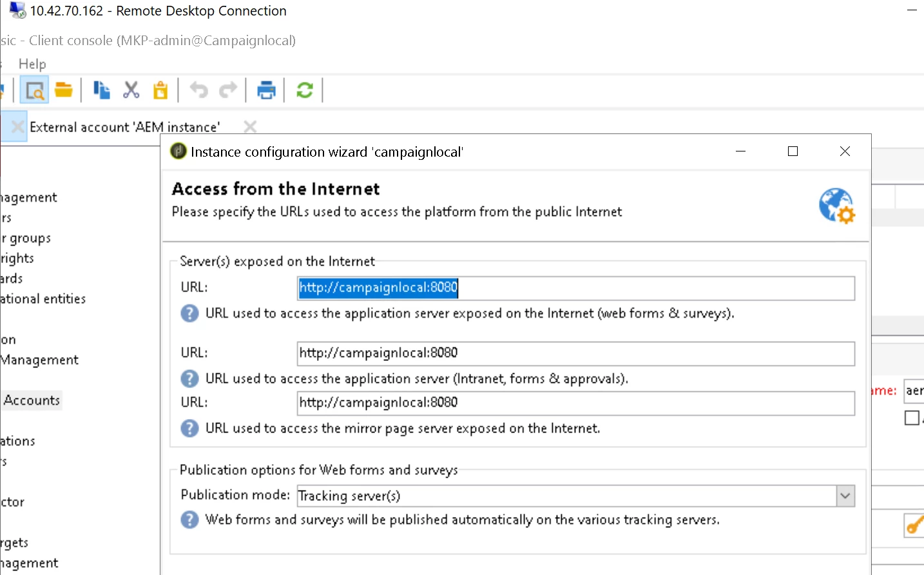Click the Cut scissors icon

(131, 90)
